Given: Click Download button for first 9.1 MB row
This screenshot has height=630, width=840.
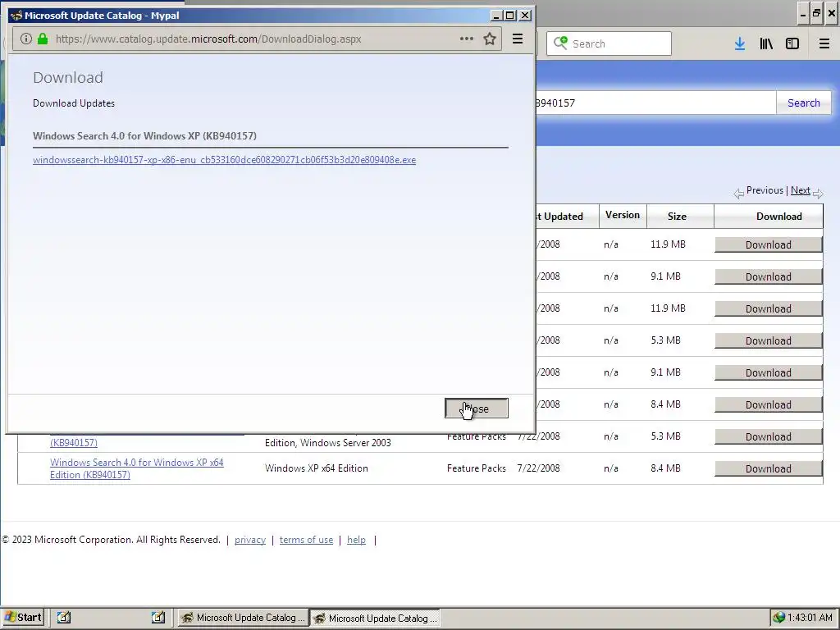Looking at the screenshot, I should pyautogui.click(x=768, y=277).
